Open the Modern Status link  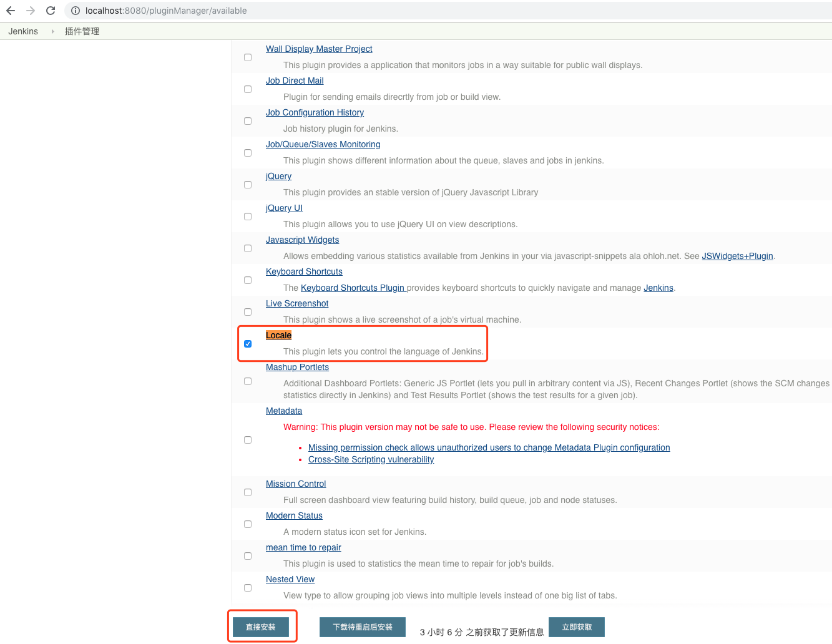(294, 515)
